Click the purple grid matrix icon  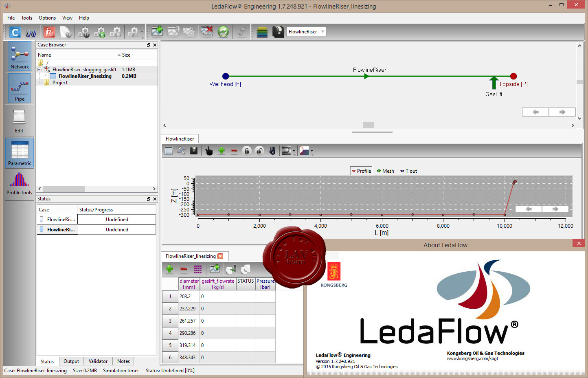tap(198, 269)
